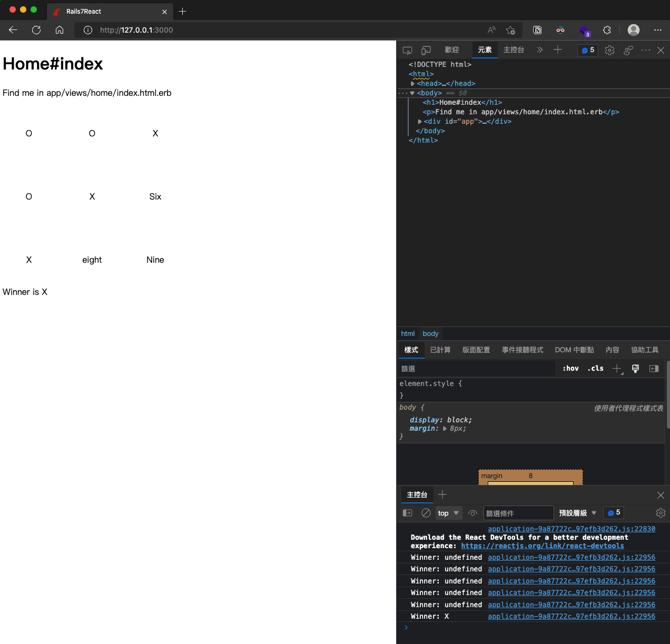Screen dimensions: 670x644
Task: Open the Notion extension icon
Action: pos(537,30)
